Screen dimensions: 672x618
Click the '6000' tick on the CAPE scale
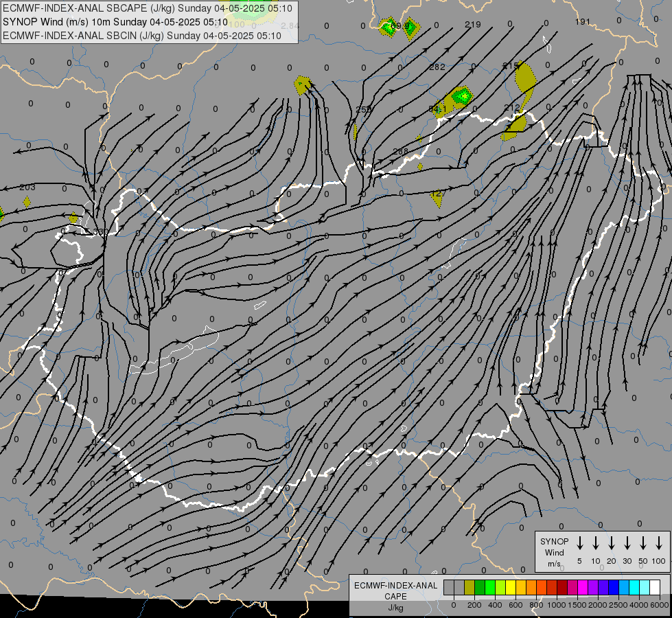[x=660, y=605]
